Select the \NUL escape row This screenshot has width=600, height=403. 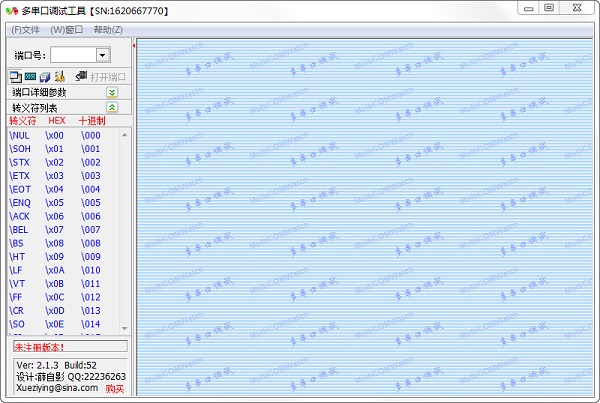[x=64, y=135]
